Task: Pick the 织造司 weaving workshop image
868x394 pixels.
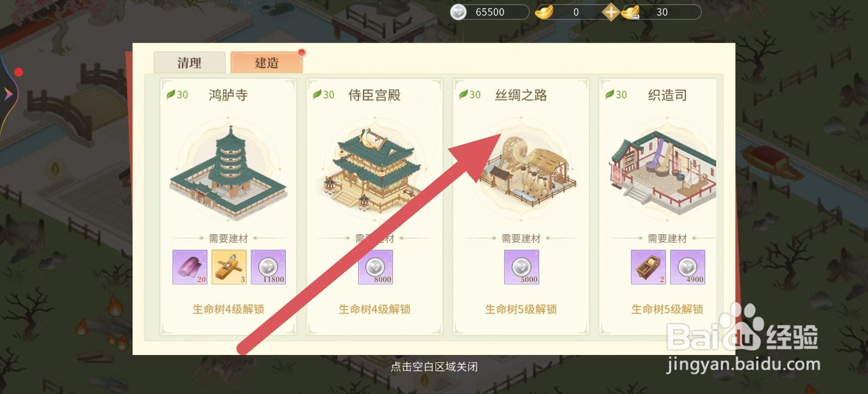Action: tap(663, 171)
